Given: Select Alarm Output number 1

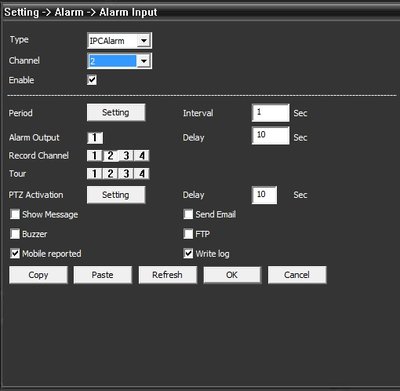Looking at the screenshot, I should point(95,138).
